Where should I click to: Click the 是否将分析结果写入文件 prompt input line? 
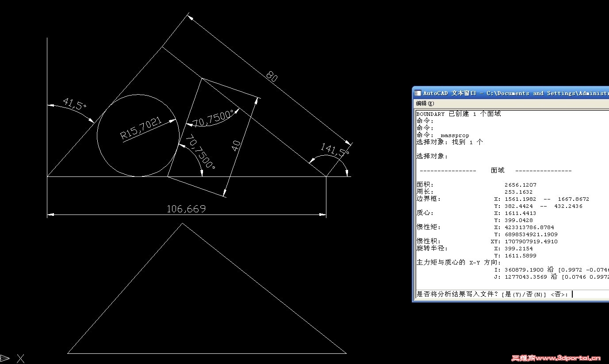pos(512,294)
